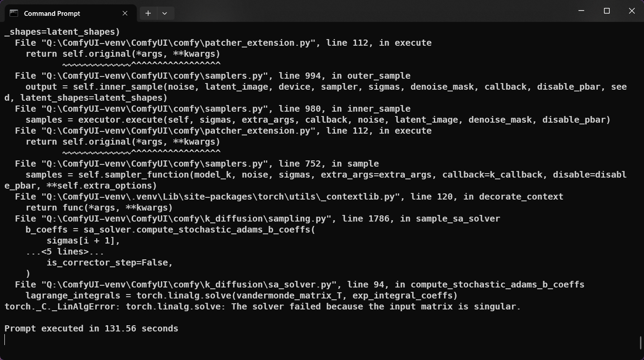Open a new terminal tab
The width and height of the screenshot is (644, 360).
click(148, 13)
